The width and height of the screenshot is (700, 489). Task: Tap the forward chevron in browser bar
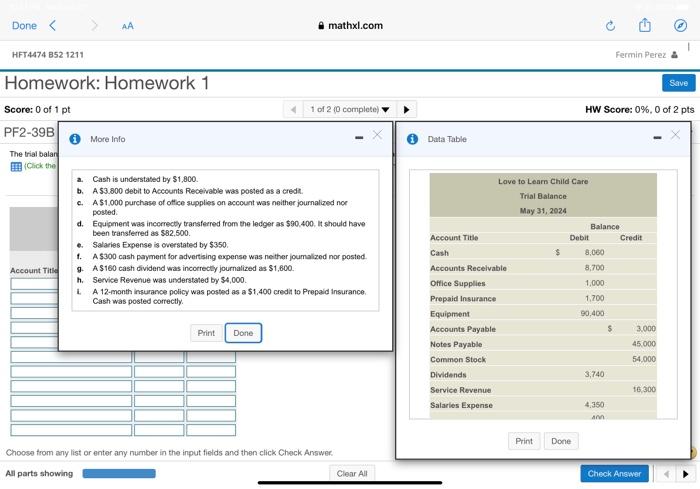[x=94, y=25]
